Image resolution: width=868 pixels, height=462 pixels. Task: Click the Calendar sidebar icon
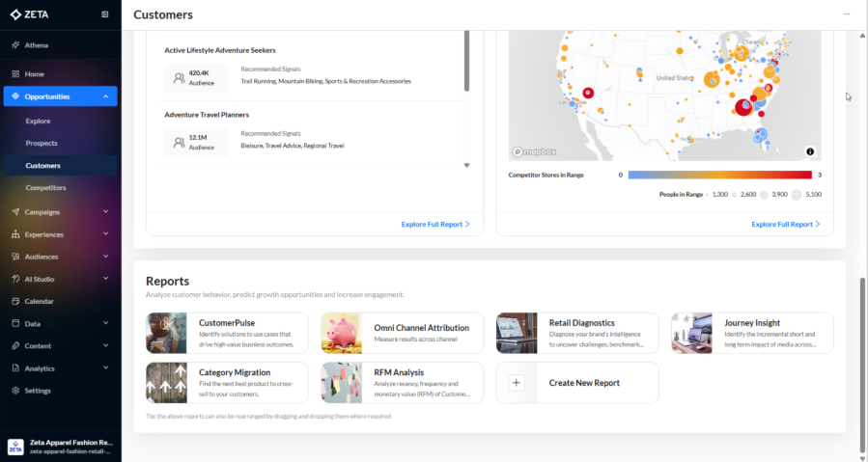[15, 301]
